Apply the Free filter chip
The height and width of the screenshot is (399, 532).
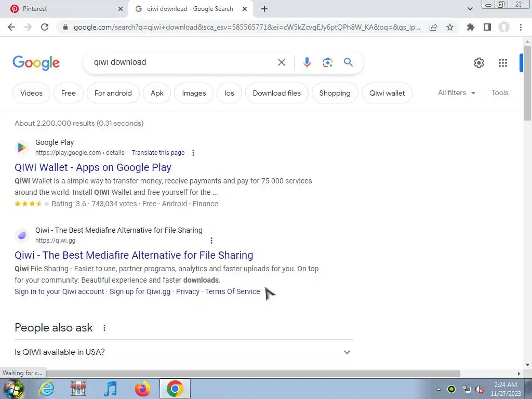coord(68,93)
